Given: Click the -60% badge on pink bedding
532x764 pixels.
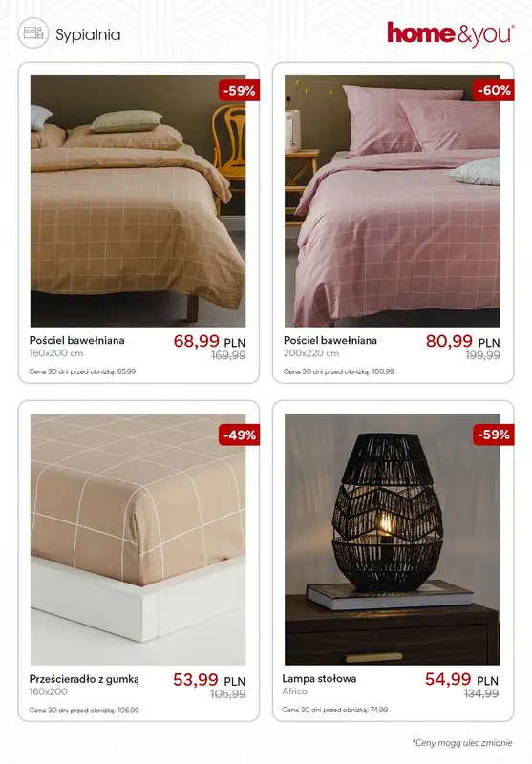Looking at the screenshot, I should (x=494, y=90).
